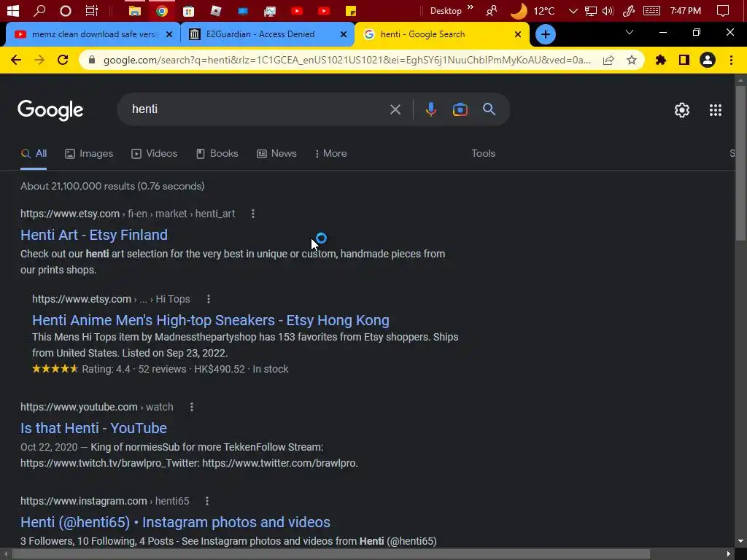Open Chrome extensions puzzle icon
This screenshot has height=560, width=747.
661,60
